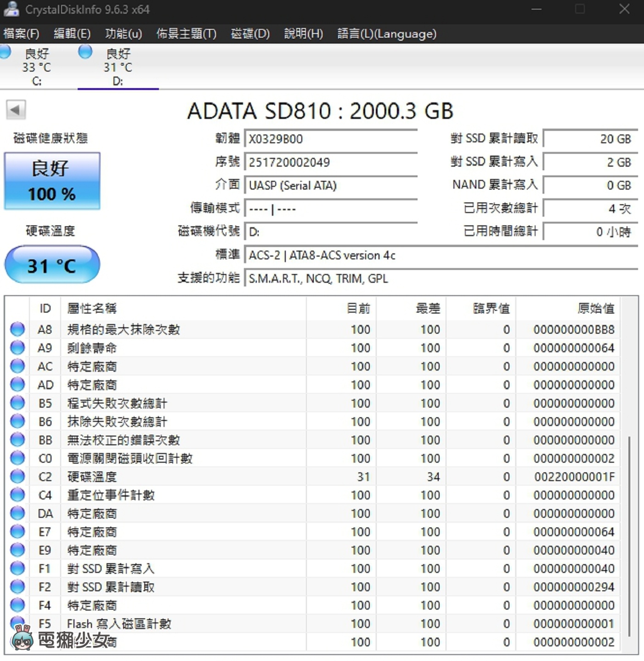Click the ID column header
644x661 pixels.
(x=45, y=308)
